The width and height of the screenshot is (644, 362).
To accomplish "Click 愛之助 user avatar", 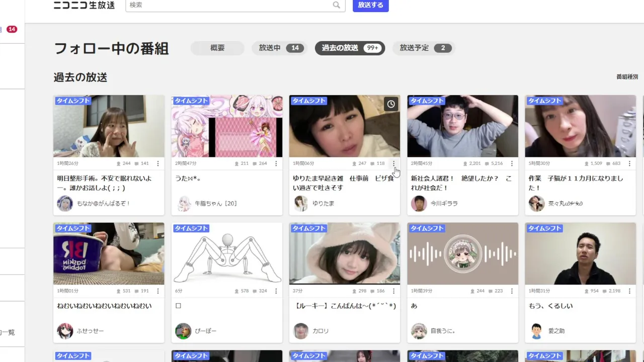I will coord(536,331).
